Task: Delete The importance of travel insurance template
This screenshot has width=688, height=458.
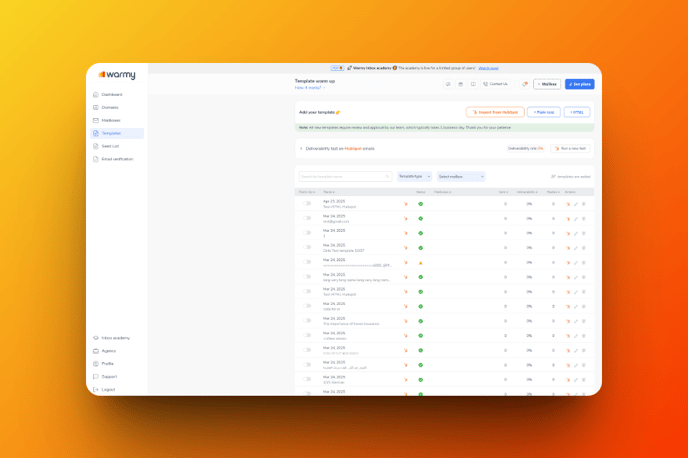Action: point(584,321)
